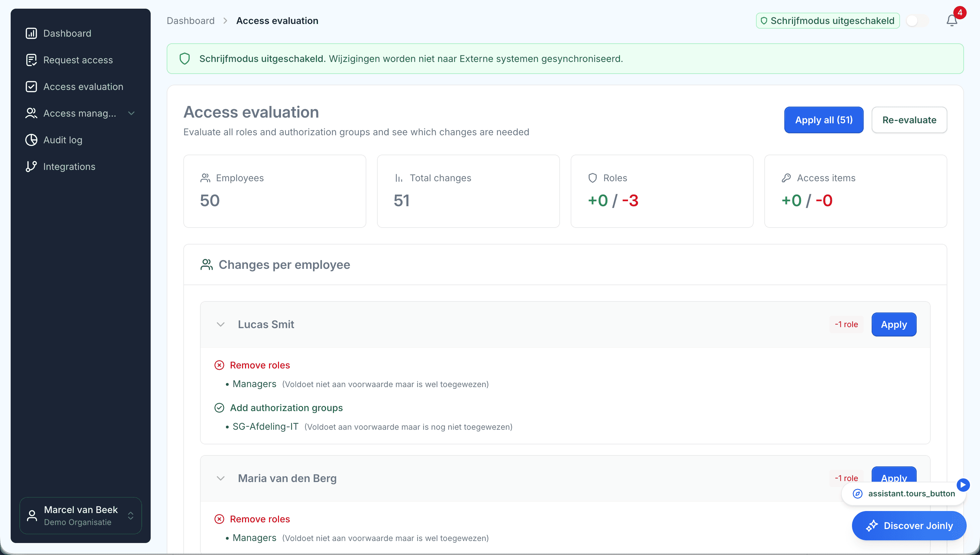980x555 pixels.
Task: Click the green check icon beside Add authorization groups
Action: point(219,408)
